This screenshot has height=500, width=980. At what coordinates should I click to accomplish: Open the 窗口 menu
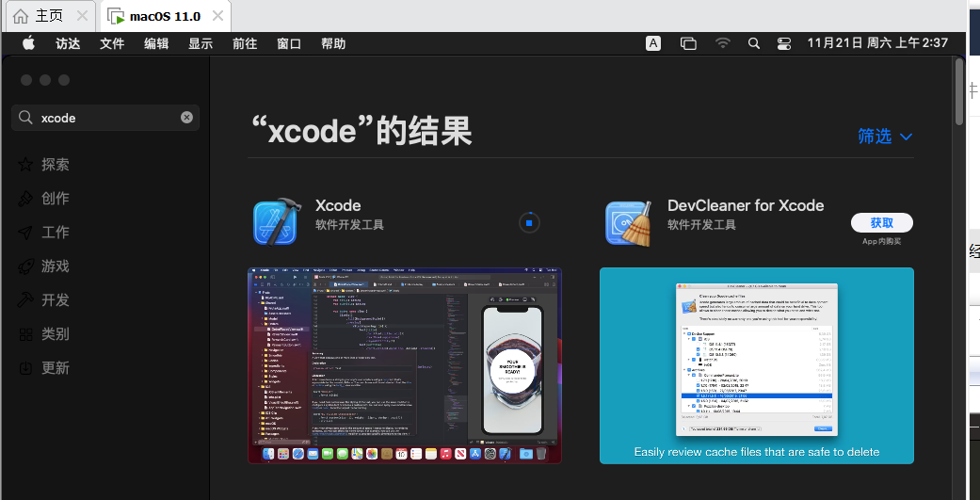point(289,43)
